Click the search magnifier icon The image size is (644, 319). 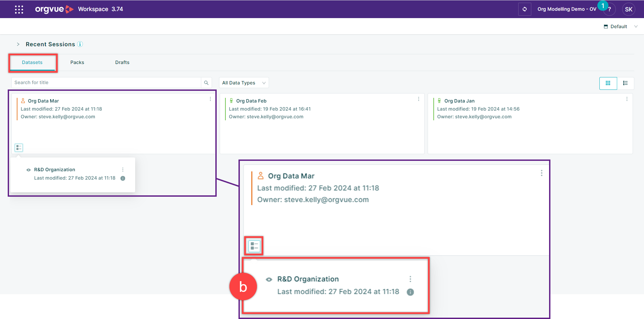[x=206, y=83]
